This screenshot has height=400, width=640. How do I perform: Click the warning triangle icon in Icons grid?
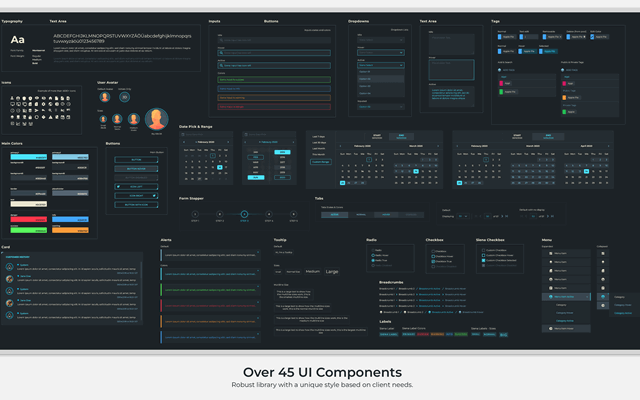pyautogui.click(x=51, y=117)
